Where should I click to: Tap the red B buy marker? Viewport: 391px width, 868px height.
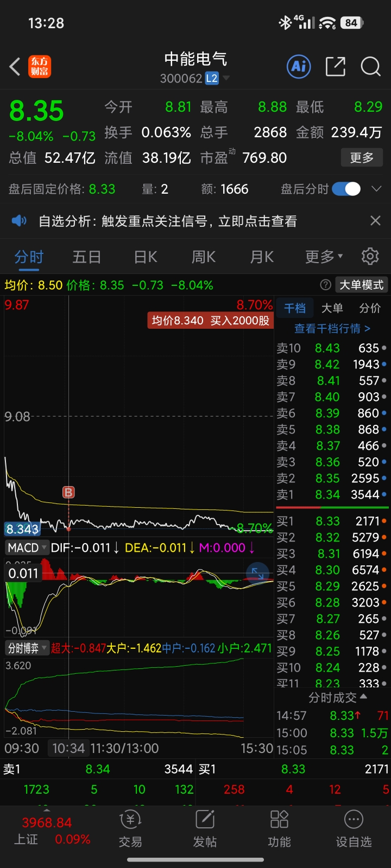[68, 492]
